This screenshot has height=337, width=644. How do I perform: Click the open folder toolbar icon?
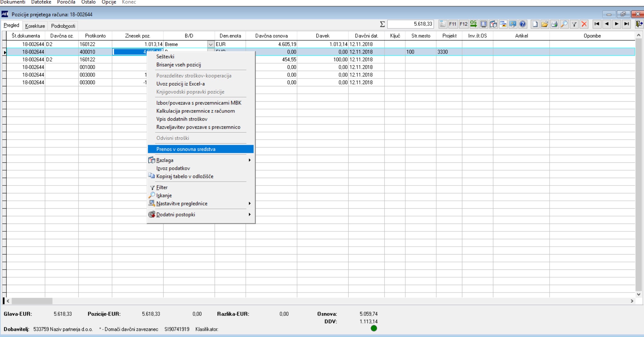[x=545, y=24]
